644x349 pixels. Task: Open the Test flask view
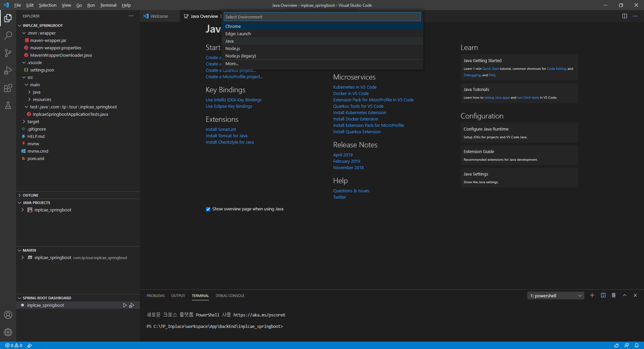click(x=8, y=105)
